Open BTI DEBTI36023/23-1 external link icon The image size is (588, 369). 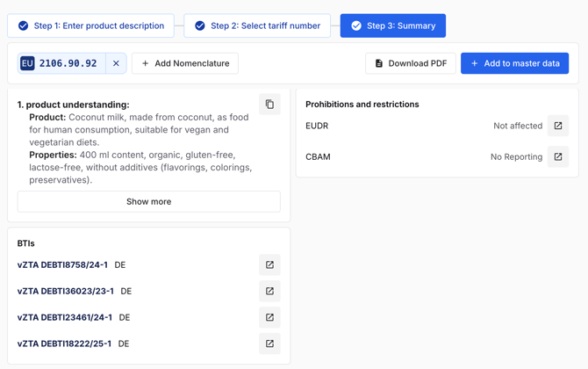point(269,291)
